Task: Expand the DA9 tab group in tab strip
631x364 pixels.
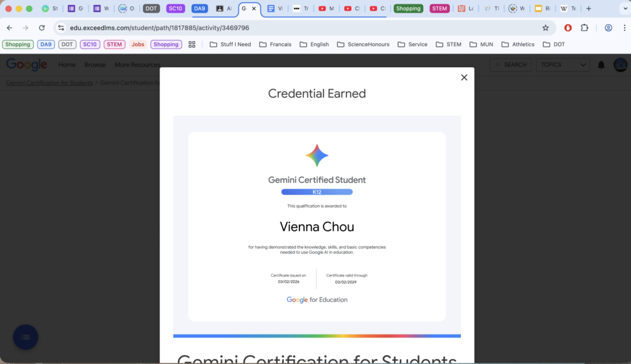Action: 200,9
